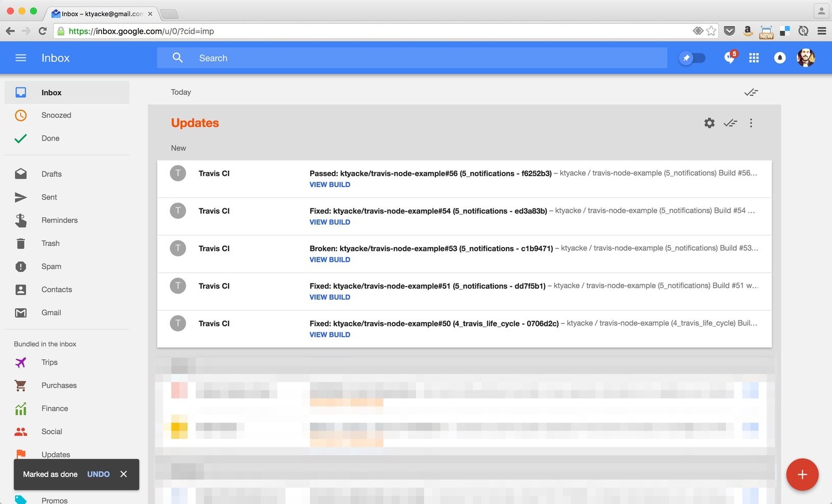The width and height of the screenshot is (832, 504).
Task: Open the Google apps grid
Action: pos(754,58)
